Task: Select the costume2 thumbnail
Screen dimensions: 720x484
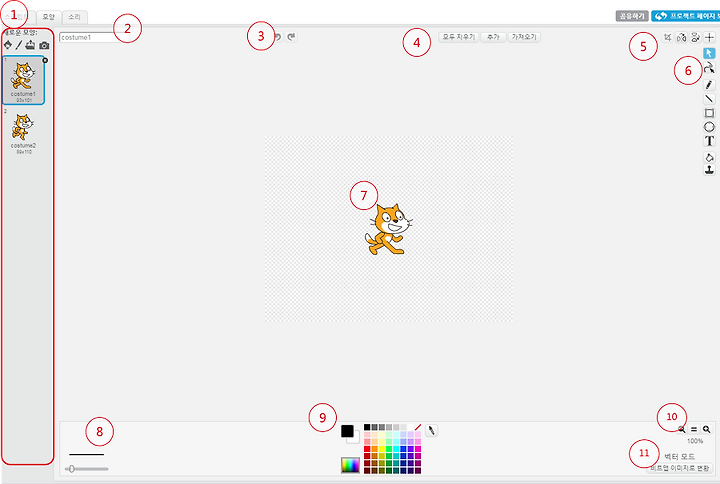Action: coord(23,132)
